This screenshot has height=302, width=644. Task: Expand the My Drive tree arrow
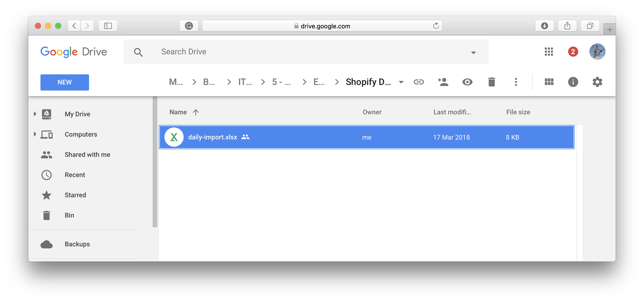tap(35, 114)
